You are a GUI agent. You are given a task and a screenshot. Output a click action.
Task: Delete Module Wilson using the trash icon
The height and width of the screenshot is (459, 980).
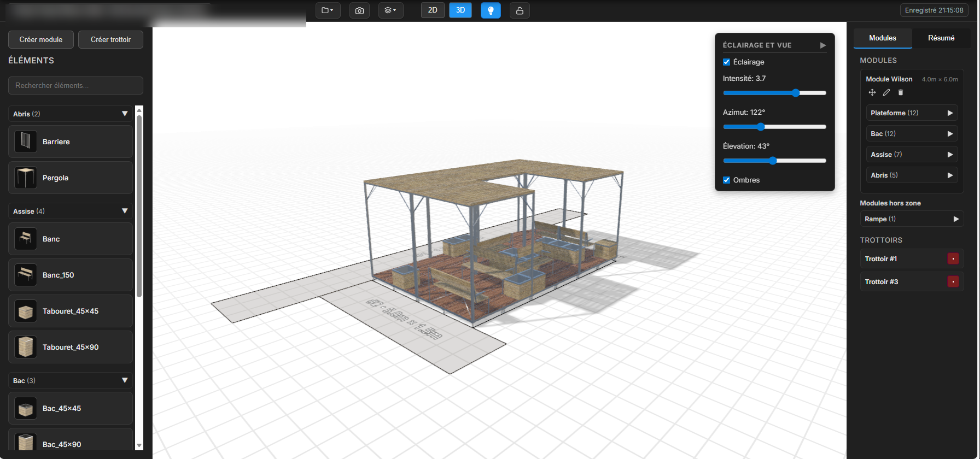click(901, 92)
